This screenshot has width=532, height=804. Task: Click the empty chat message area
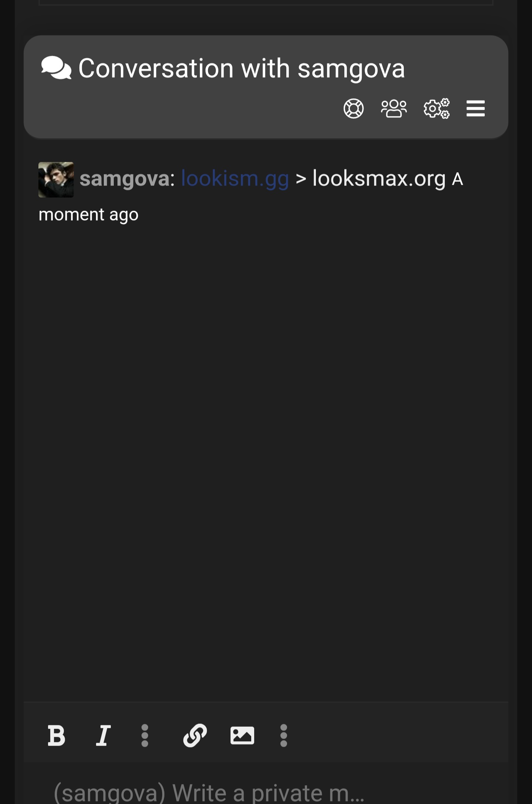coord(266,462)
